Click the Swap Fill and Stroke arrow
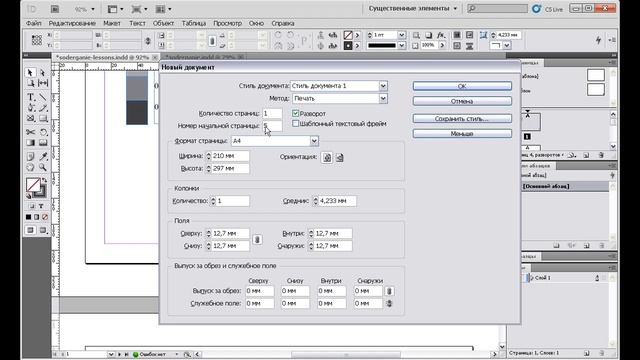This screenshot has width=640, height=360. [44, 180]
